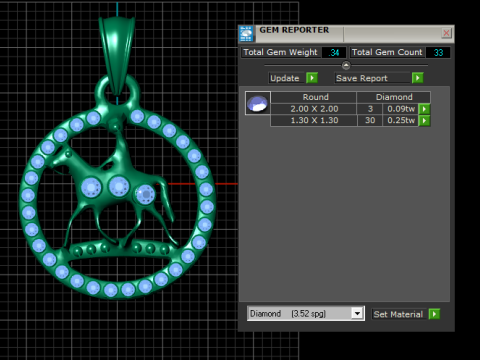Click the Save Report label

[372, 78]
